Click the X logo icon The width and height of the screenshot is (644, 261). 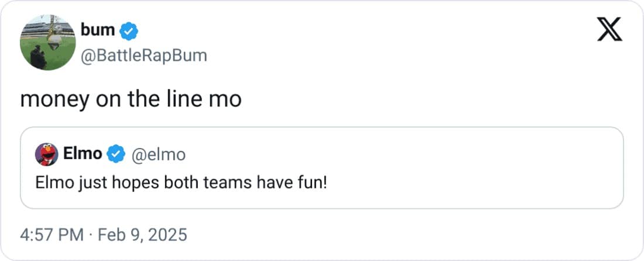coord(609,29)
